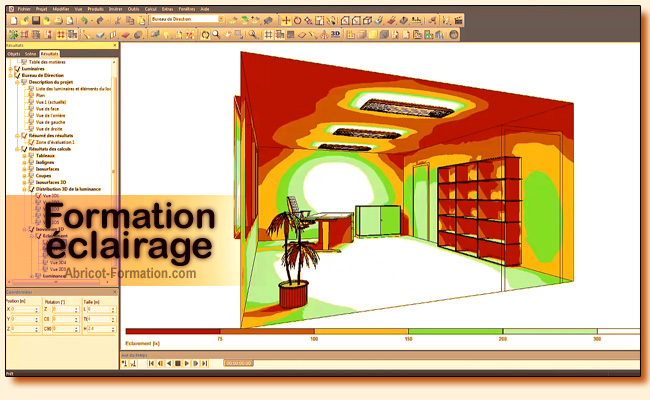Click the circular orbit view icon
This screenshot has width=650, height=400.
click(x=206, y=35)
